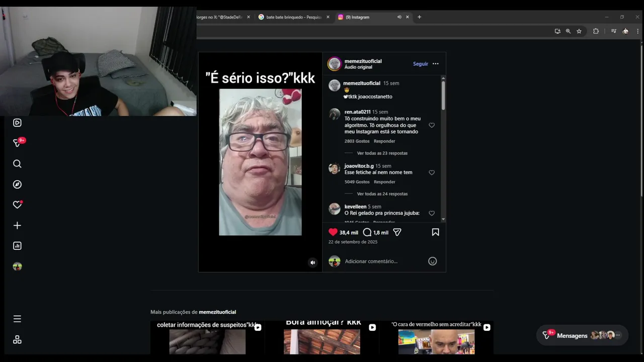Click 38,4 mil likes count
The image size is (644, 362).
click(x=349, y=233)
